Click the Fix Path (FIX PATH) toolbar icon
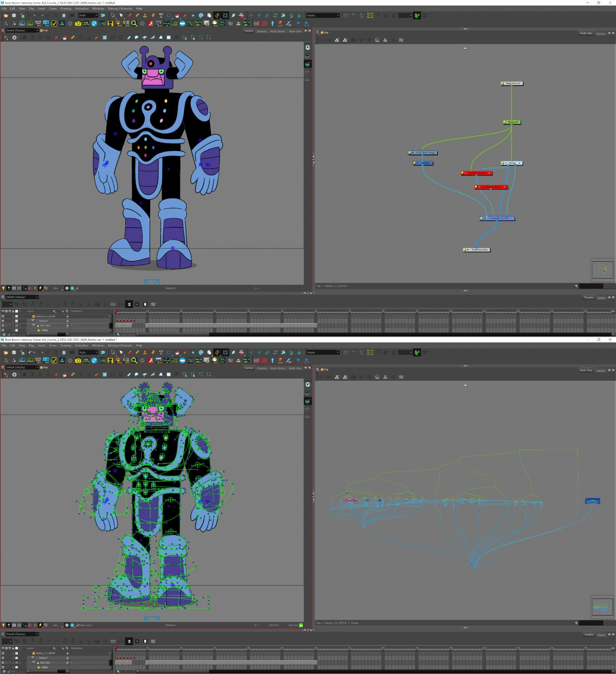The width and height of the screenshot is (616, 674). (86, 23)
